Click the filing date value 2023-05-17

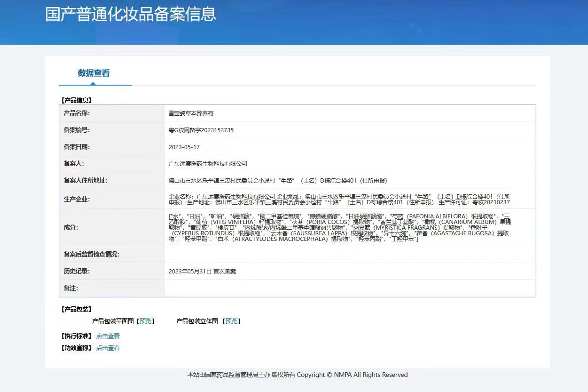pos(184,147)
